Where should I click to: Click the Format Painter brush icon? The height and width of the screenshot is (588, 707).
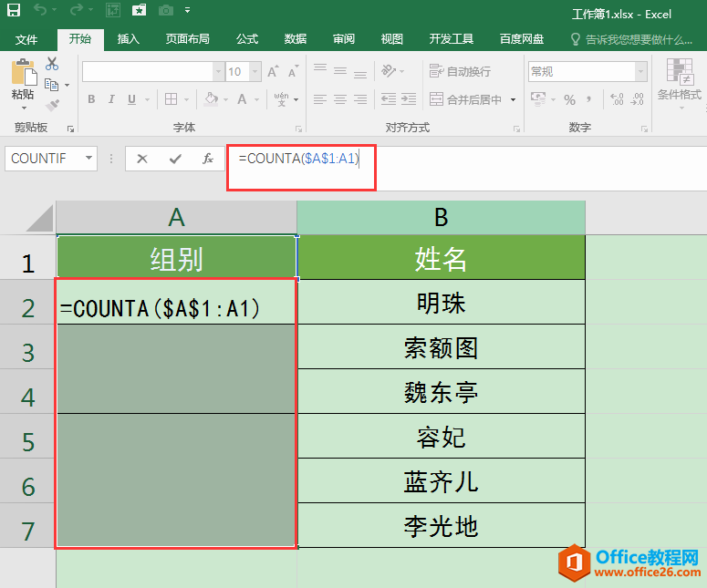click(52, 105)
